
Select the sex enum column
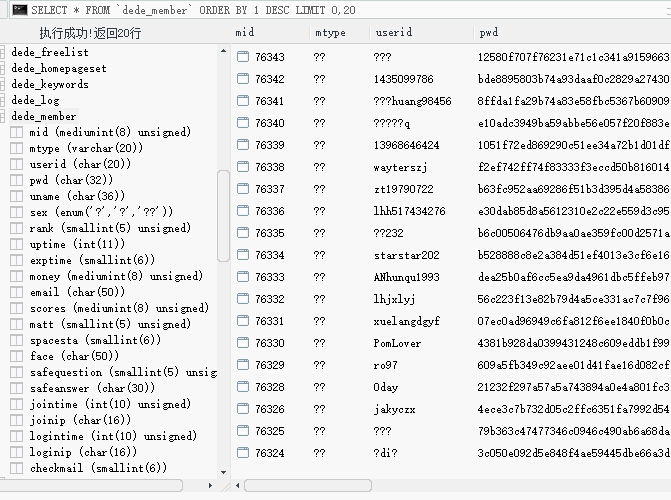click(101, 212)
